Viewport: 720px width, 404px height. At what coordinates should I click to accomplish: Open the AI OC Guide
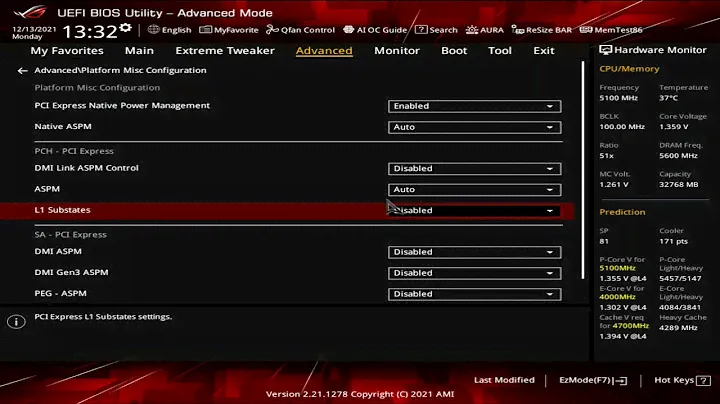pos(375,30)
